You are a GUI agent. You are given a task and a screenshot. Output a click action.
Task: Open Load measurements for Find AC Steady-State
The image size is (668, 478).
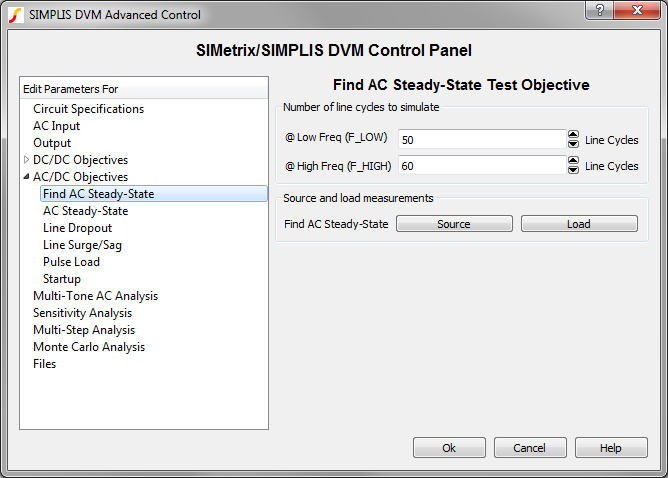coord(579,224)
